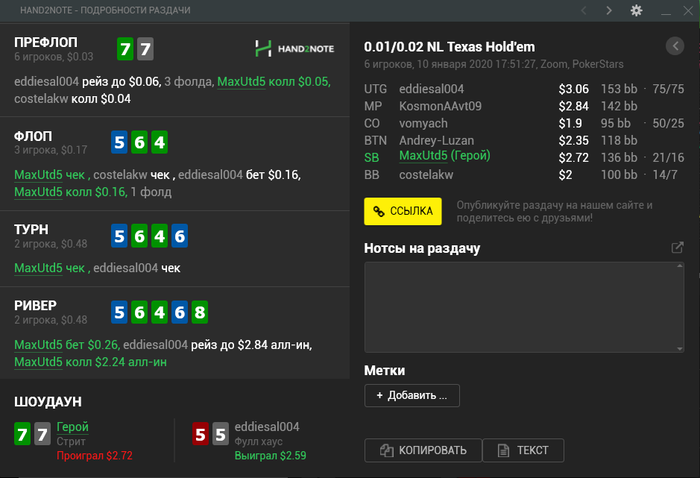Click the 0.01/0.02 NL Texas Hold'em title
The image size is (700, 478).
[449, 47]
